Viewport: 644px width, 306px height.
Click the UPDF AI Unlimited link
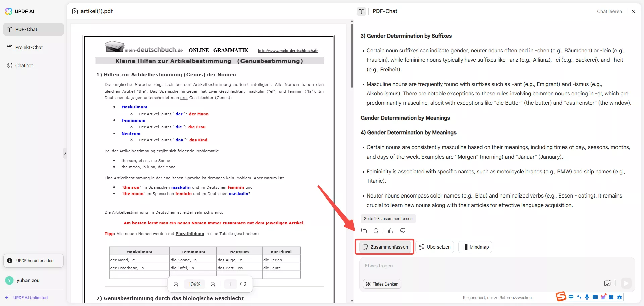(x=26, y=298)
